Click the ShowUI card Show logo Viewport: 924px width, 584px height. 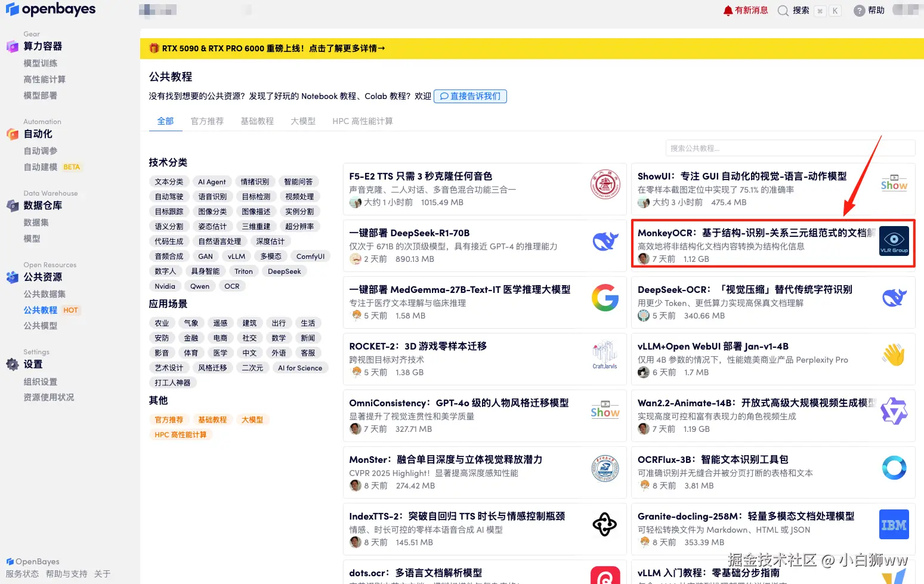tap(894, 183)
